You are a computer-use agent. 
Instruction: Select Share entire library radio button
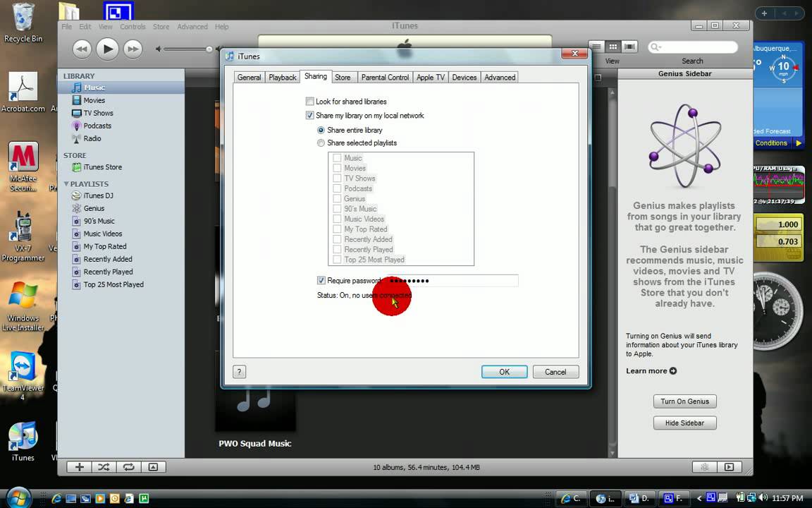pos(321,130)
